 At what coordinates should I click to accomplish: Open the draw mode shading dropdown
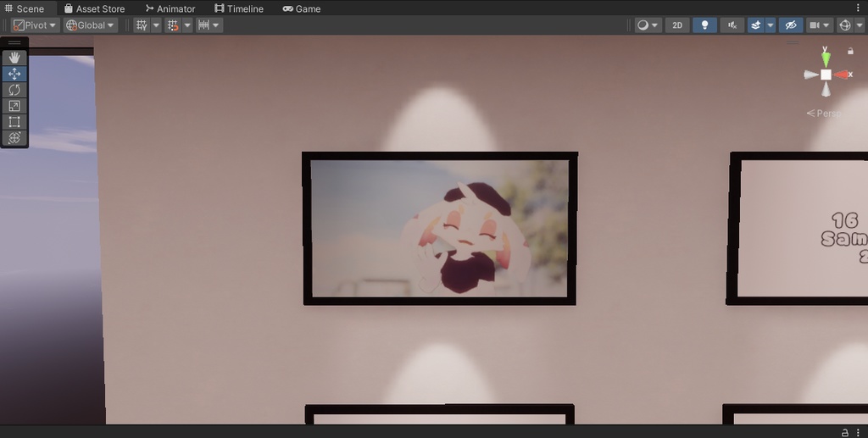point(648,25)
